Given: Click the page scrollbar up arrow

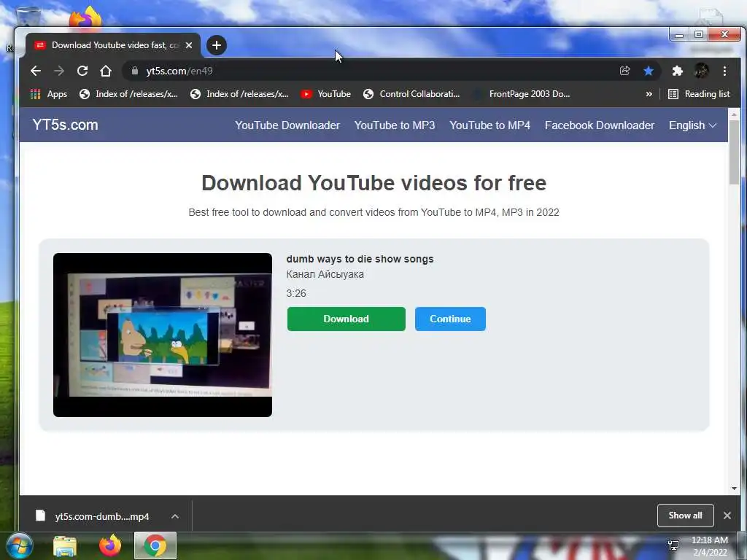Looking at the screenshot, I should tap(734, 114).
